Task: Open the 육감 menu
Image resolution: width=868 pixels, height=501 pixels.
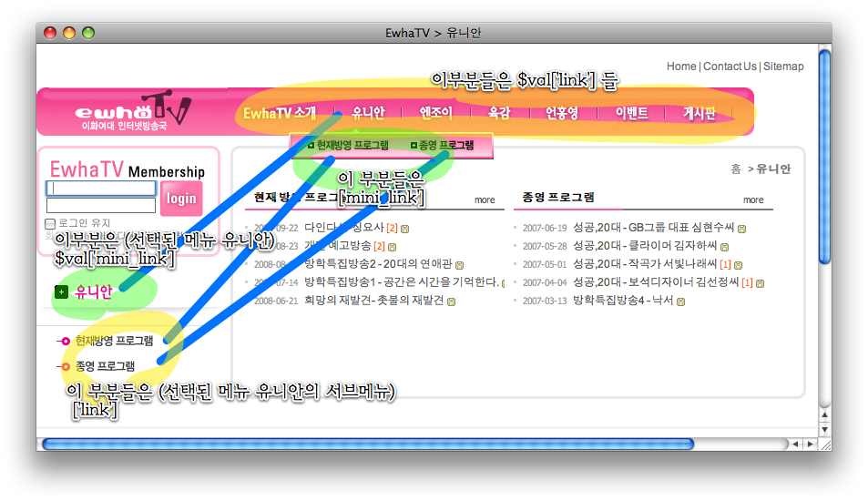Action: pyautogui.click(x=499, y=113)
